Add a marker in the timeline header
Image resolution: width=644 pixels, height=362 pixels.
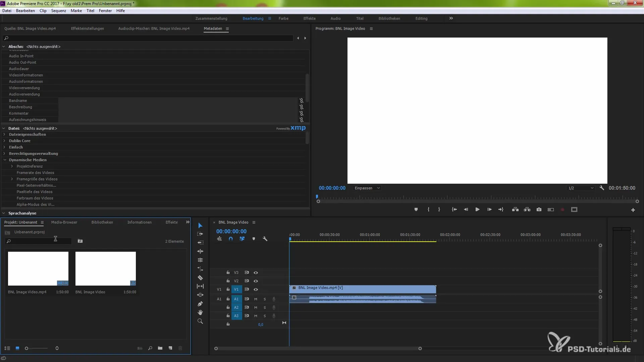click(254, 239)
